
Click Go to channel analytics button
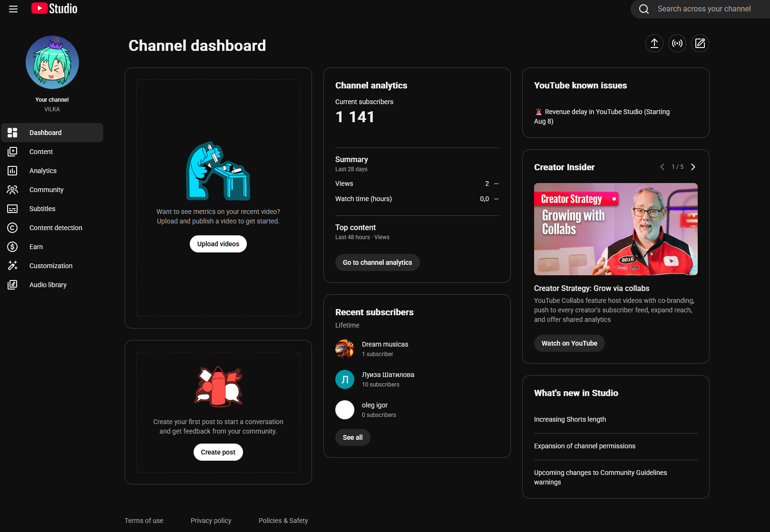point(378,262)
